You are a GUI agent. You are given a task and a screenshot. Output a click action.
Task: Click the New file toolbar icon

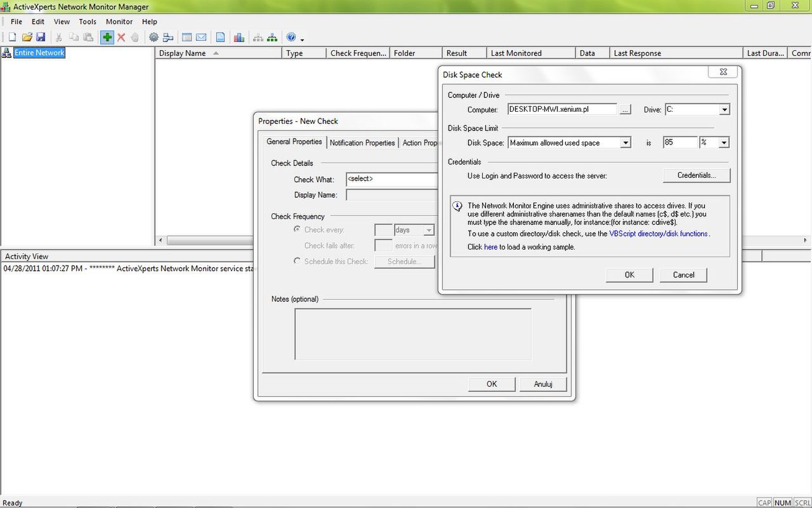point(12,37)
